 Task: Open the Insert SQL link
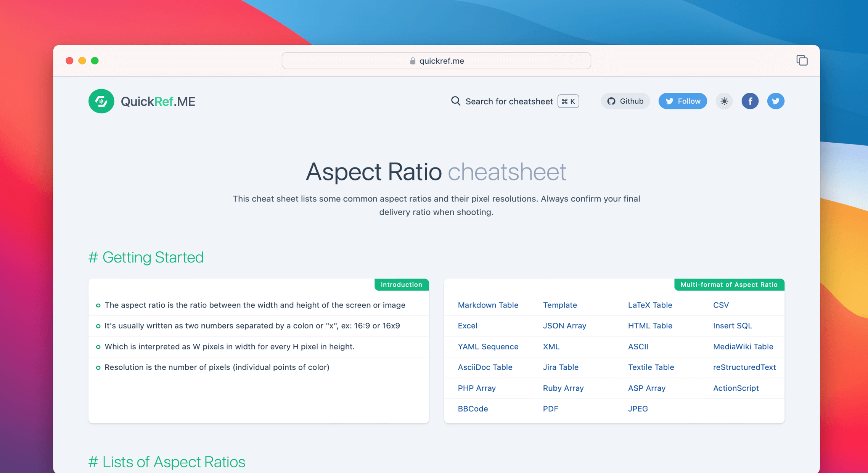(733, 325)
